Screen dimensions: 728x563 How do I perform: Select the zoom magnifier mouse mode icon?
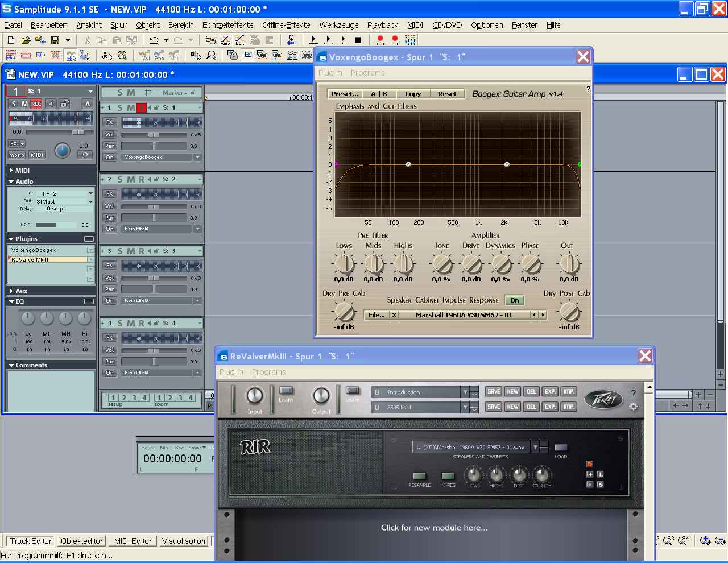point(211,55)
